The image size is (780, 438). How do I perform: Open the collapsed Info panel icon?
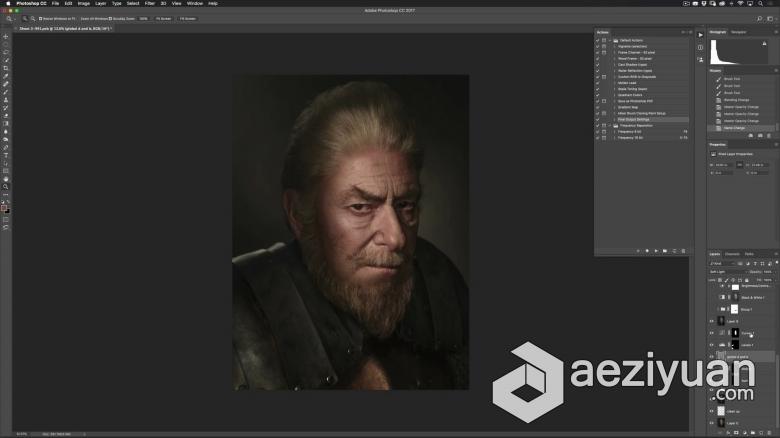pyautogui.click(x=700, y=47)
